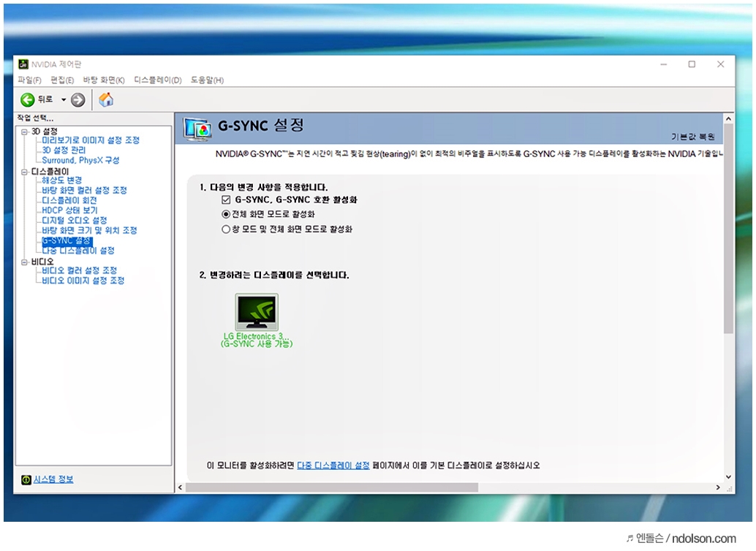Open 시스템 정보 link
The height and width of the screenshot is (551, 756).
53,479
